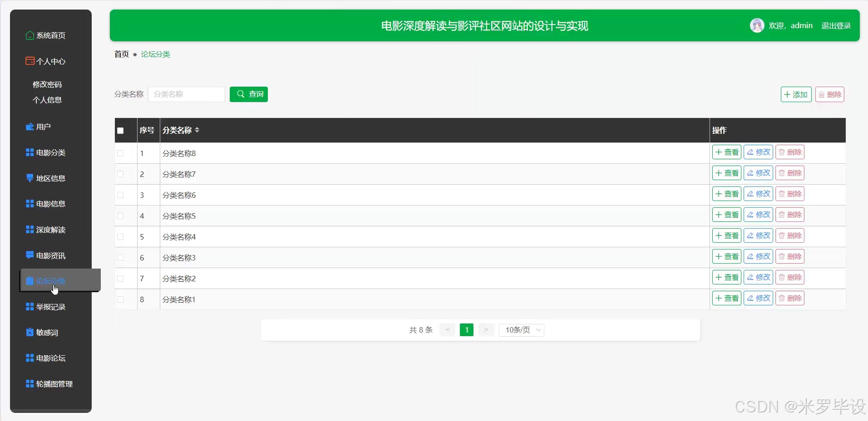Click the grid icon beside 举报记录
This screenshot has height=421, width=868.
30,307
